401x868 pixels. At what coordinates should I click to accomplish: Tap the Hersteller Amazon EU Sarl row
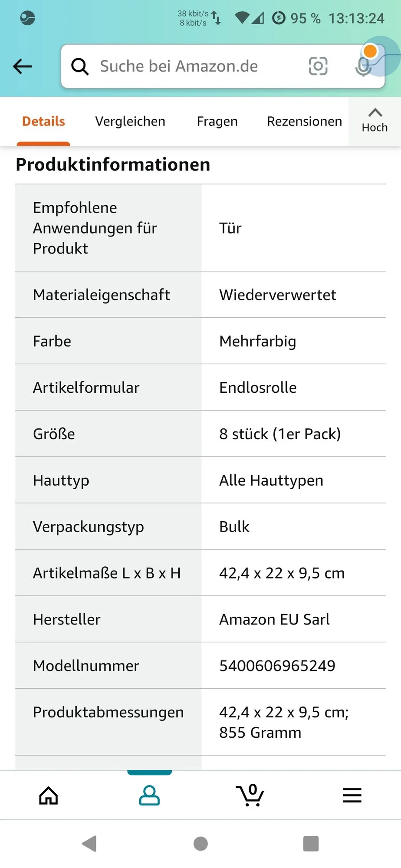[x=200, y=619]
